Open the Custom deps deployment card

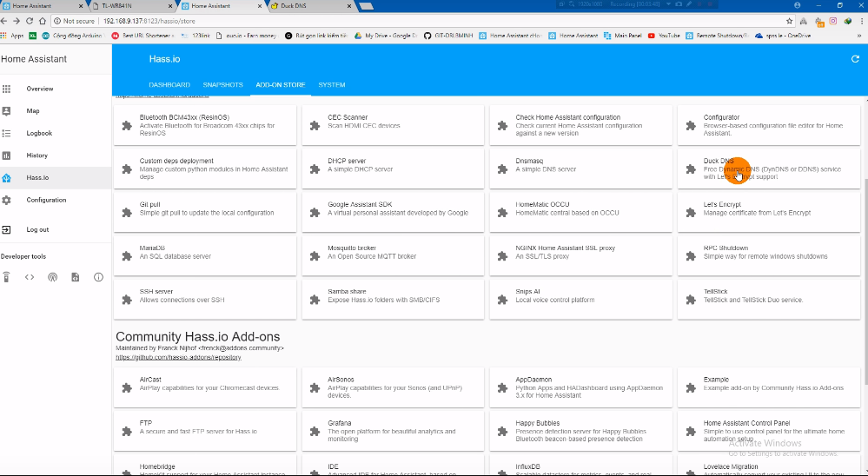205,169
